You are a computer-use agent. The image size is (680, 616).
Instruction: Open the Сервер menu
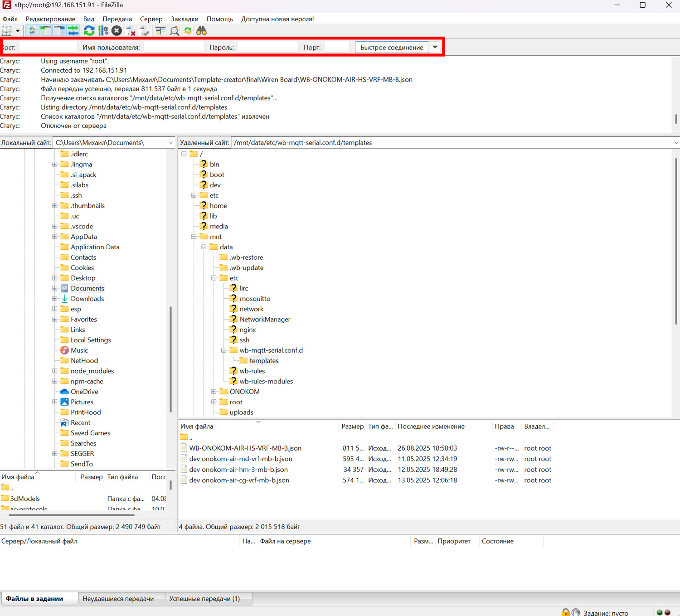tap(151, 19)
